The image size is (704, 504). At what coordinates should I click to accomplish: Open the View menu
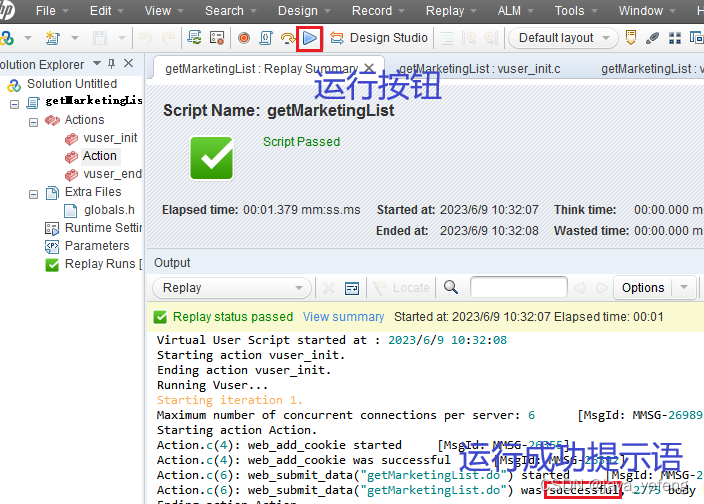pyautogui.click(x=163, y=11)
